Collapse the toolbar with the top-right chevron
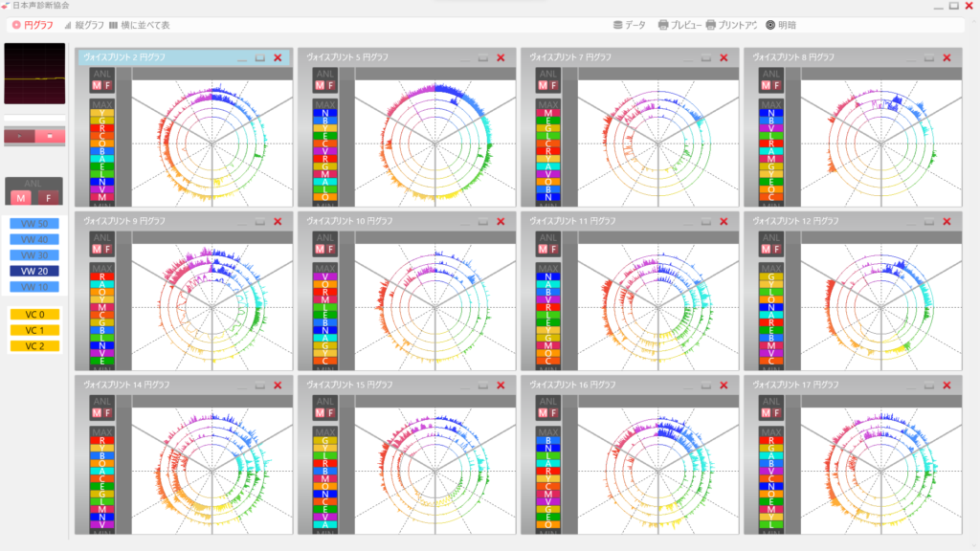980x551 pixels. (x=973, y=23)
